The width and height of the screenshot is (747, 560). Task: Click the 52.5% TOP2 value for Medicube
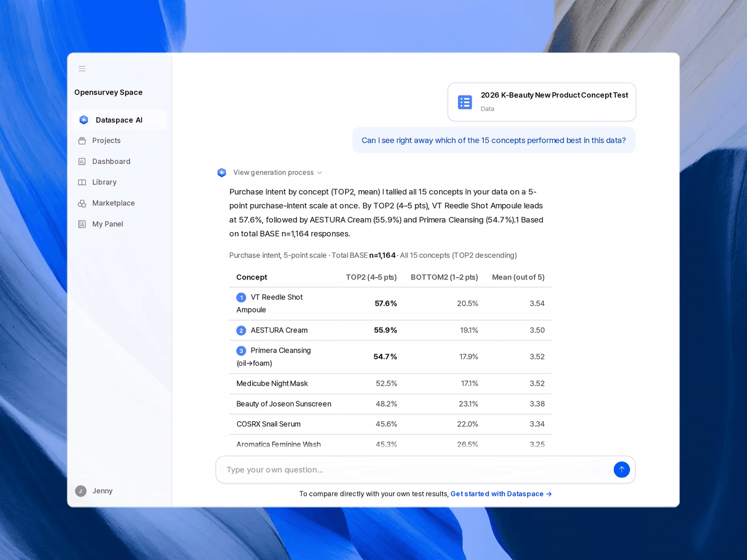[386, 383]
